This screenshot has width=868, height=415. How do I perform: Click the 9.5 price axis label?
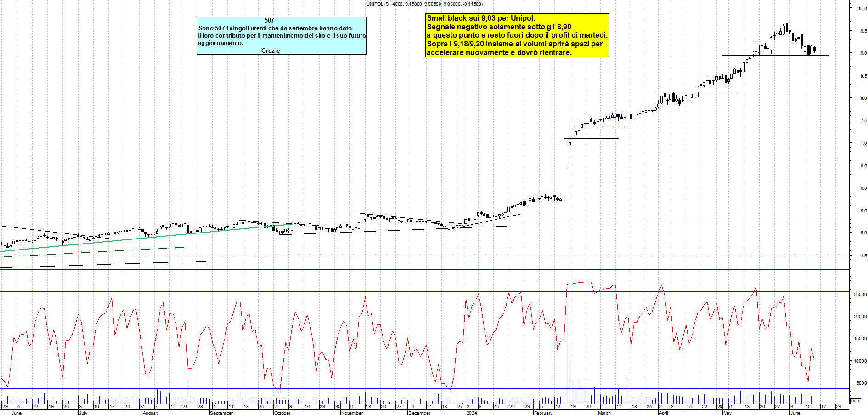(x=863, y=31)
